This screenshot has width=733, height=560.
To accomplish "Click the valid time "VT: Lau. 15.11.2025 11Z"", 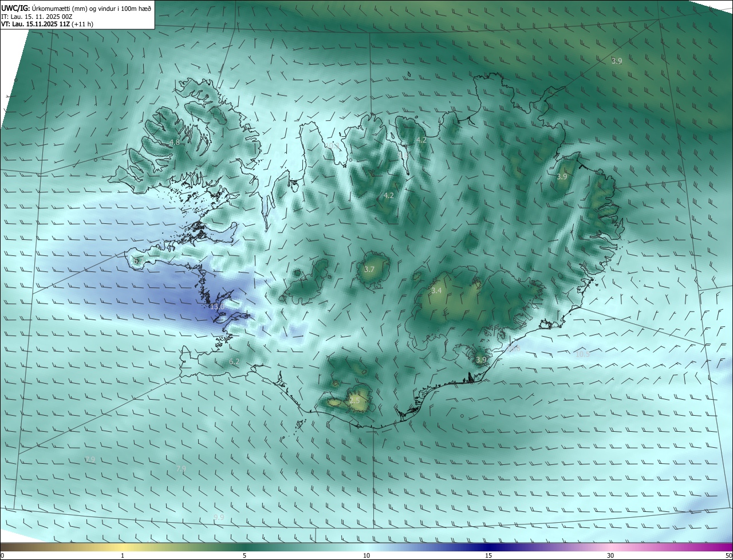I will click(35, 24).
